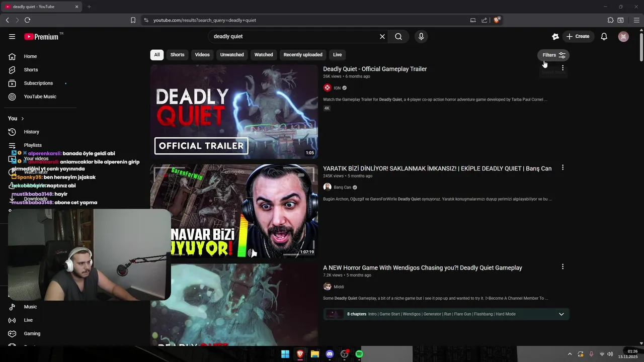The height and width of the screenshot is (362, 644).
Task: Click the IGN channel avatar
Action: (x=327, y=87)
